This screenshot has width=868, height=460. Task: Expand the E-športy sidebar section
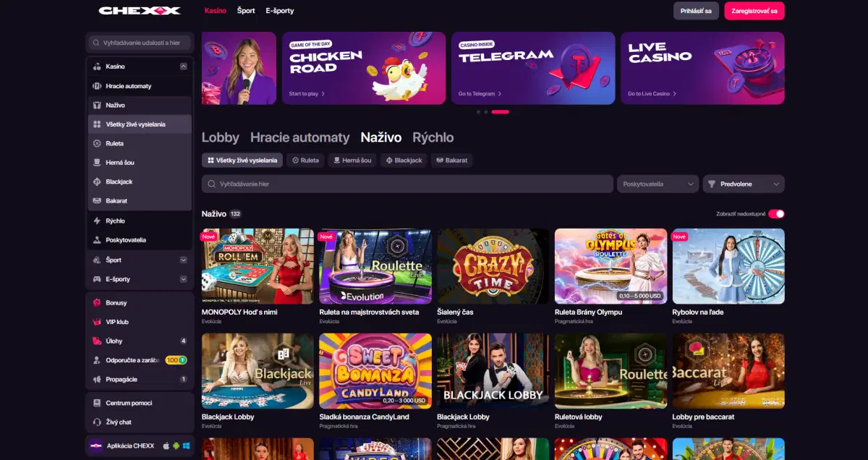(183, 279)
